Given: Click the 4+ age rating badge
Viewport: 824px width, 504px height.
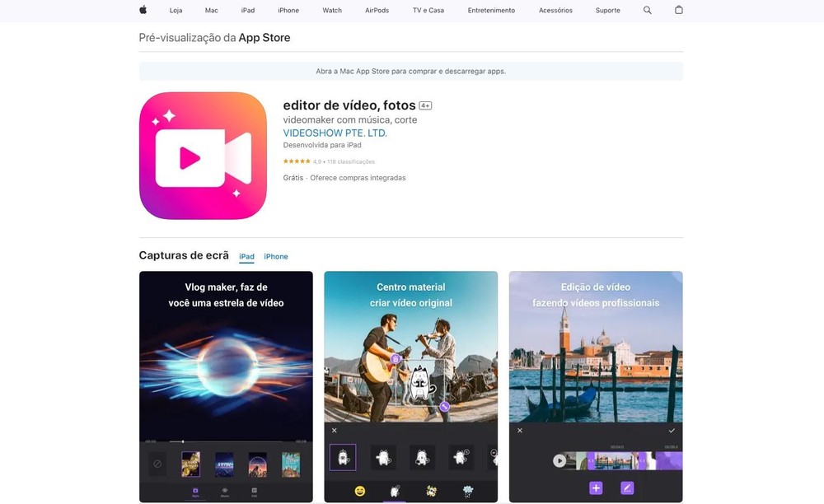Looking at the screenshot, I should [x=425, y=105].
